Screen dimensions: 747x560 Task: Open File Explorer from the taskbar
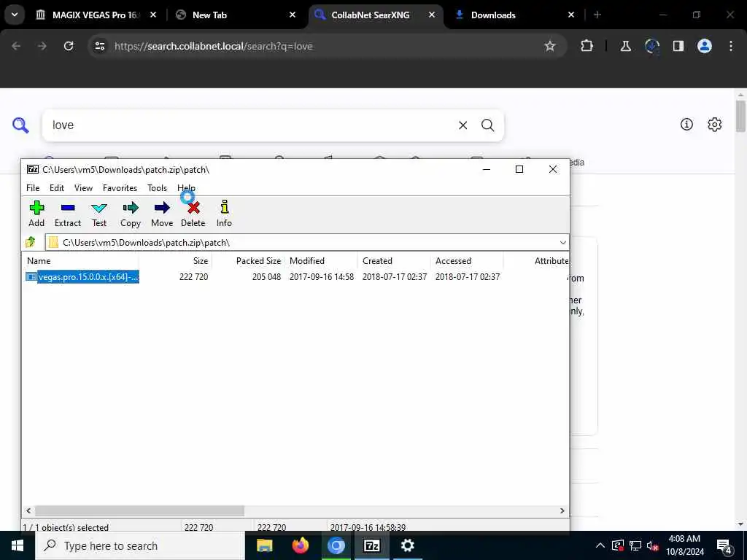[x=264, y=545]
